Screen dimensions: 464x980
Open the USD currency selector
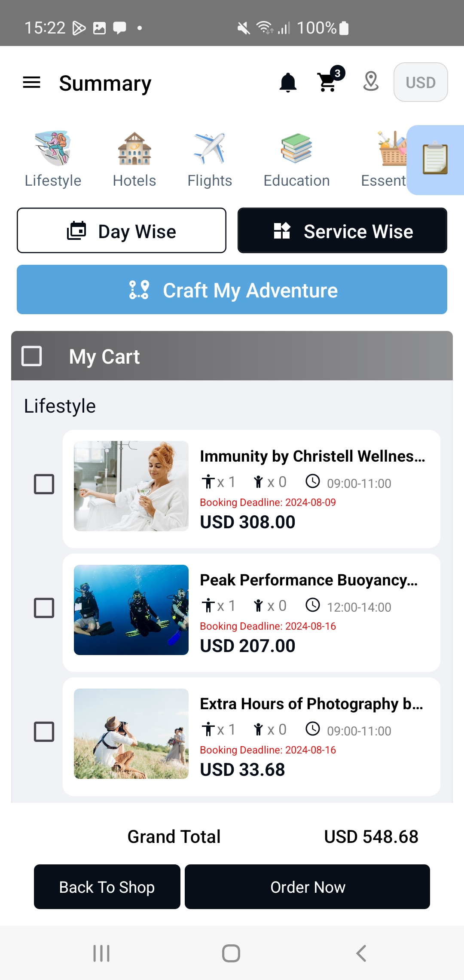click(x=421, y=82)
